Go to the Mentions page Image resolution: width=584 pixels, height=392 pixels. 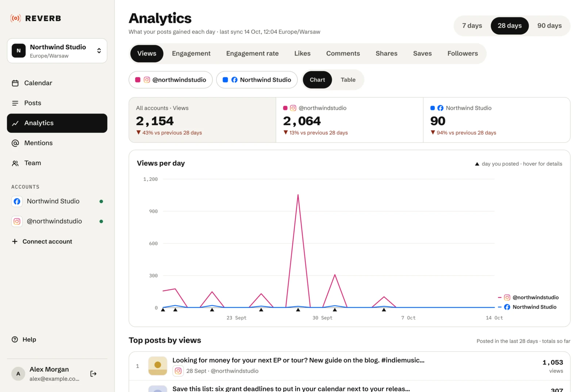[57, 143]
